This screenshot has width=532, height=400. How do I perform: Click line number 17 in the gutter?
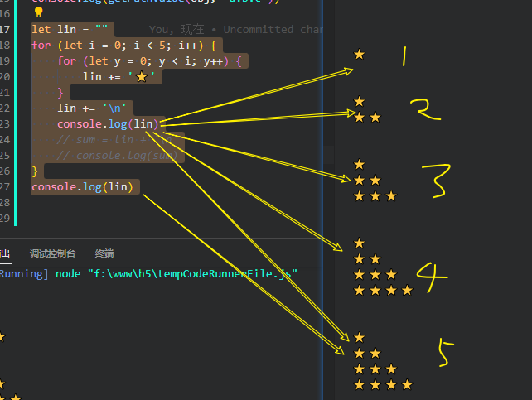click(5, 29)
